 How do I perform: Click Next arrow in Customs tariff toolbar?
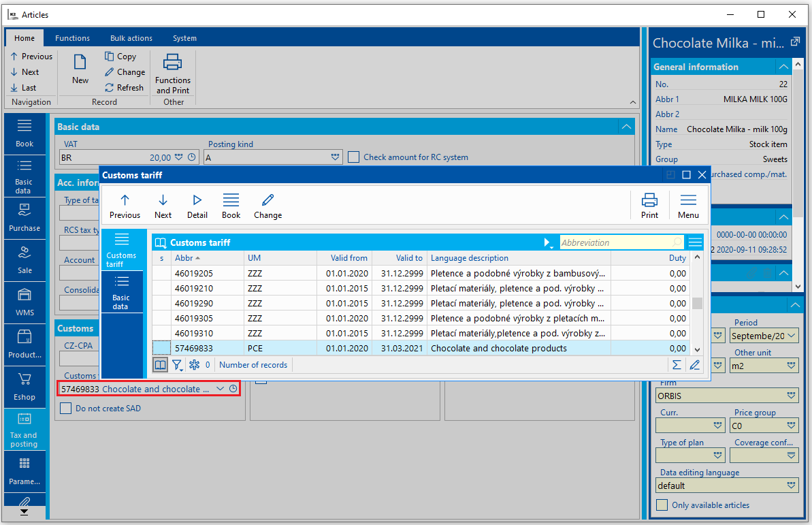pyautogui.click(x=163, y=206)
